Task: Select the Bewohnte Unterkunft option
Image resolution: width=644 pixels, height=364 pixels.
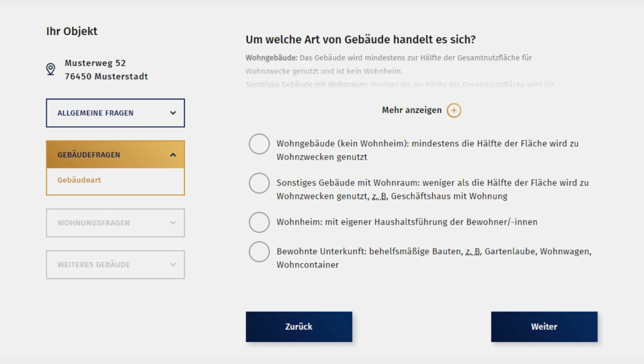Action: click(259, 252)
